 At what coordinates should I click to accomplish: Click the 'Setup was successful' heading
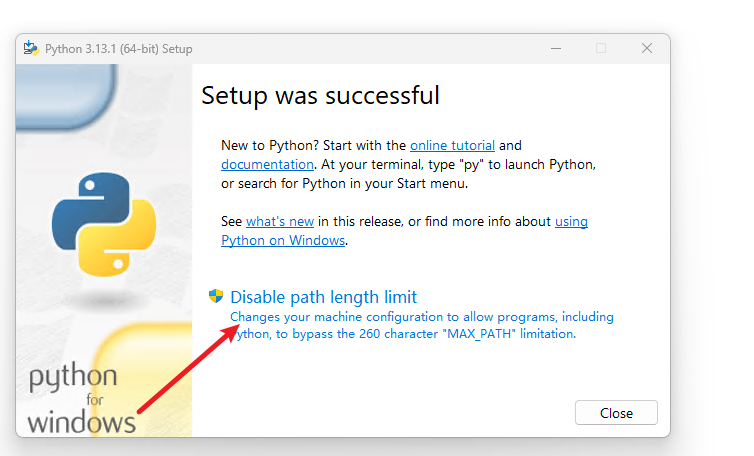(320, 95)
